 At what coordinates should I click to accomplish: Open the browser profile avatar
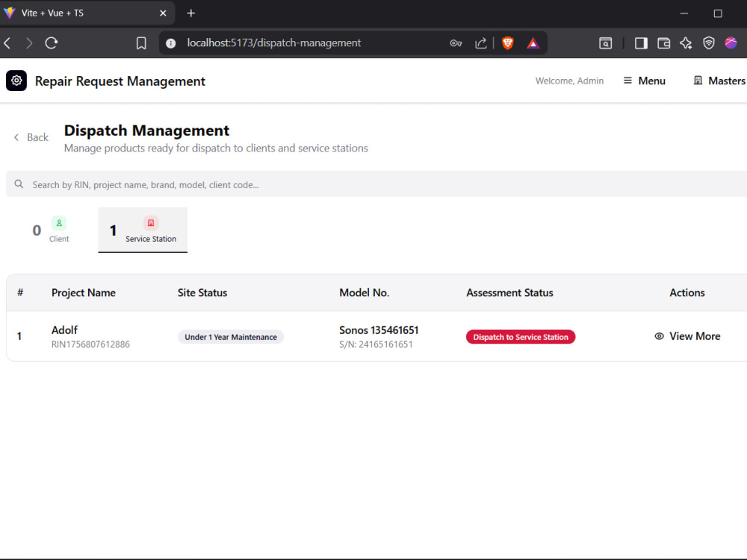pyautogui.click(x=731, y=43)
